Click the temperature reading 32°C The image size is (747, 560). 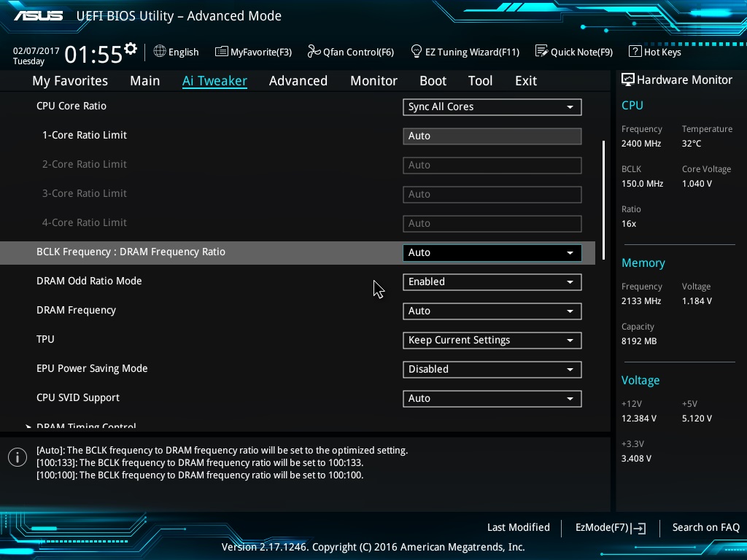tap(692, 144)
